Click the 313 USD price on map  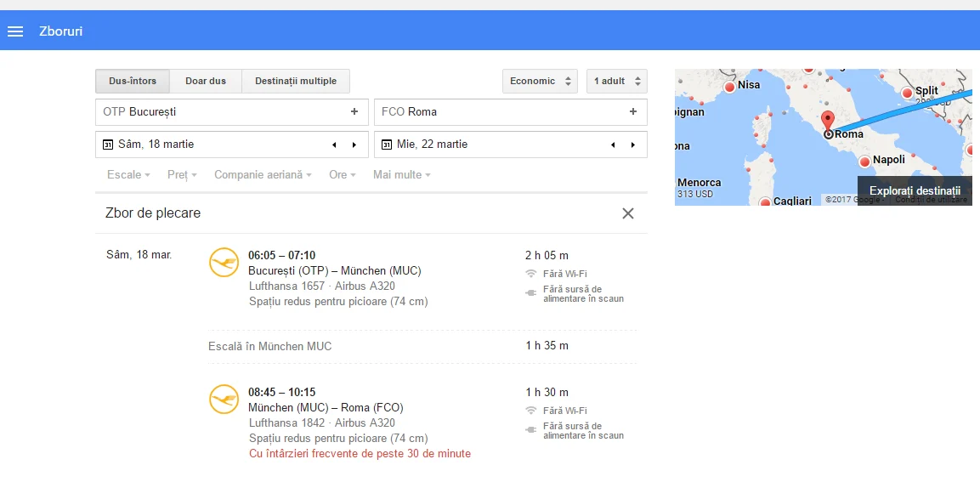tap(695, 194)
